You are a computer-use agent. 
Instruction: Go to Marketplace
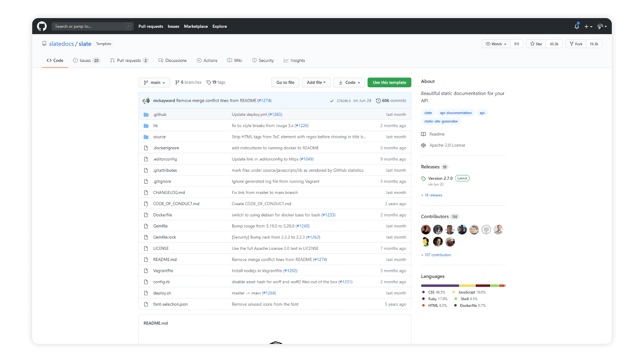click(196, 27)
